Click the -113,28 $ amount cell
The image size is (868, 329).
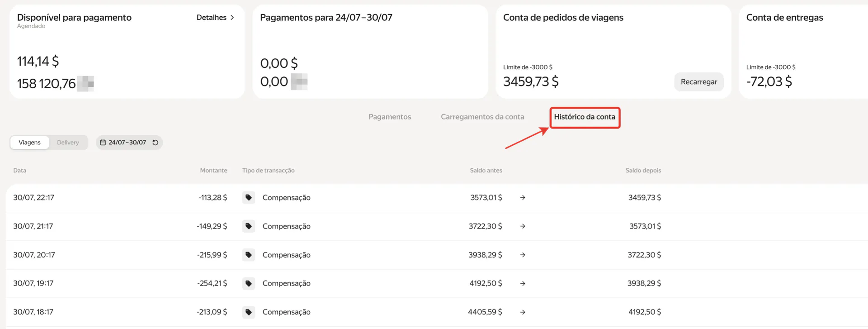coord(213,198)
